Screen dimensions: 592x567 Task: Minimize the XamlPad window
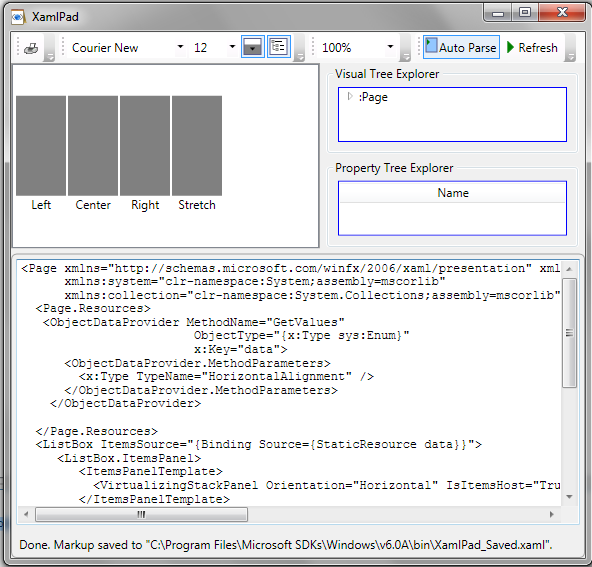(498, 14)
